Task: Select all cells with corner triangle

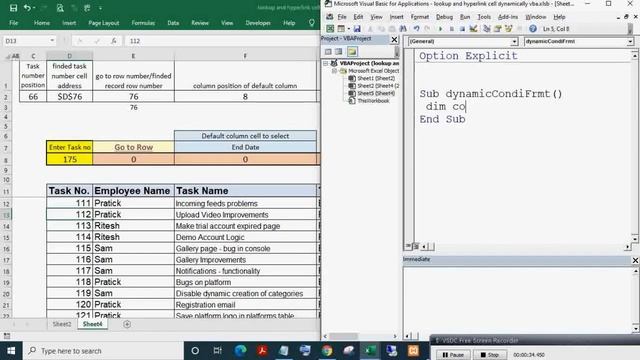Action: [7, 56]
